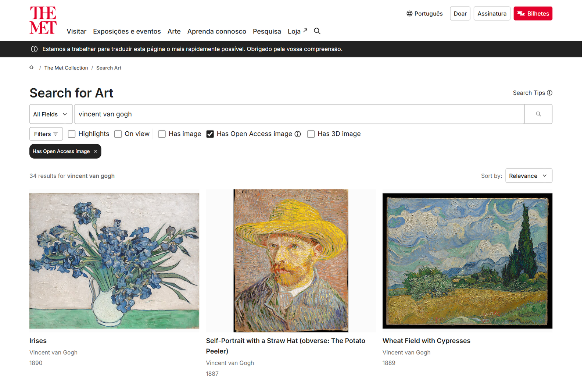Click the 1890 date under Irises
The width and height of the screenshot is (588, 376).
36,363
